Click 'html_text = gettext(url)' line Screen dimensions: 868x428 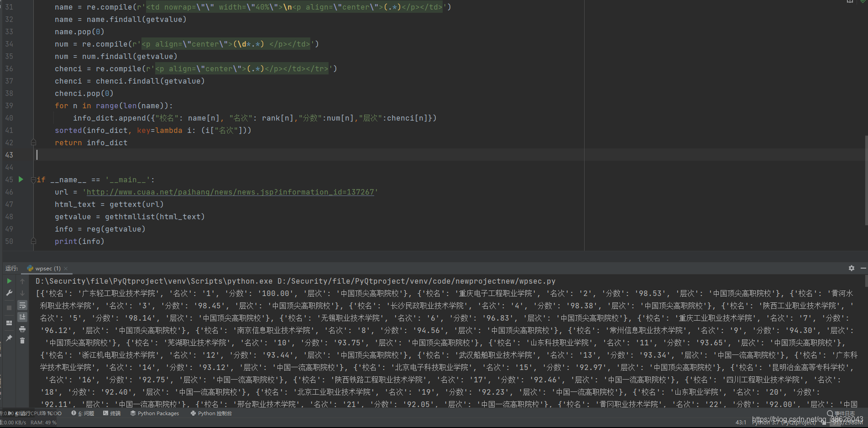point(109,205)
